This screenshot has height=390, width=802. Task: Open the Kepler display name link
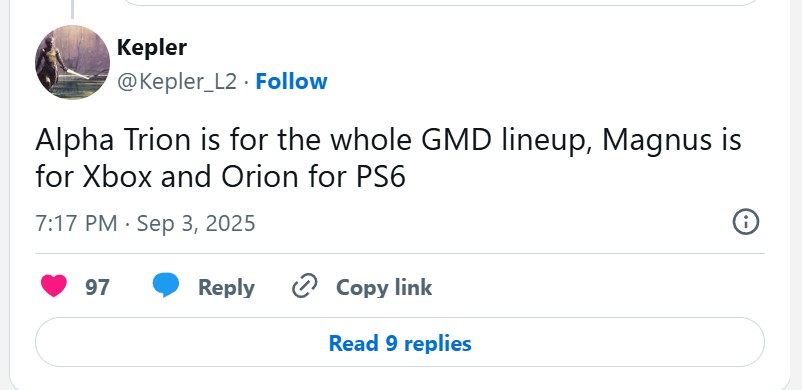(152, 48)
